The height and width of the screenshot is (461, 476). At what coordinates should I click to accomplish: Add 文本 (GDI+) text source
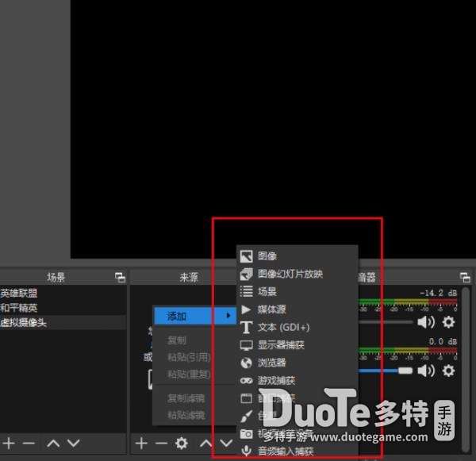tap(297, 328)
